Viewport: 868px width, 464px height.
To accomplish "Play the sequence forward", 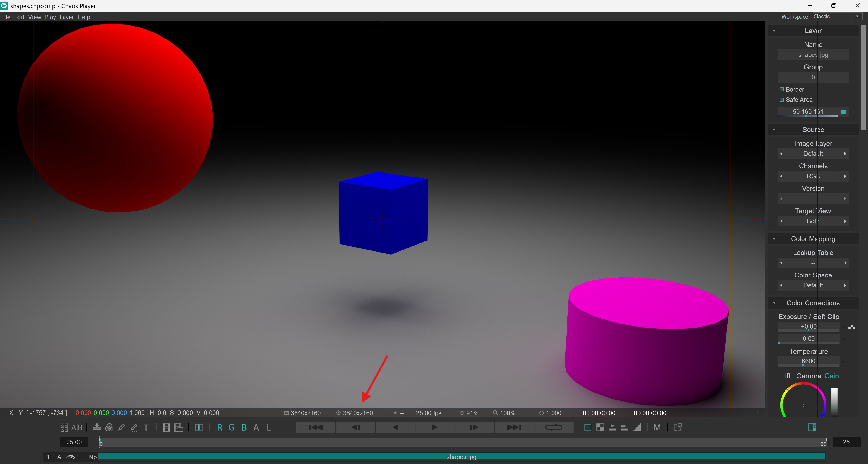I will 435,427.
